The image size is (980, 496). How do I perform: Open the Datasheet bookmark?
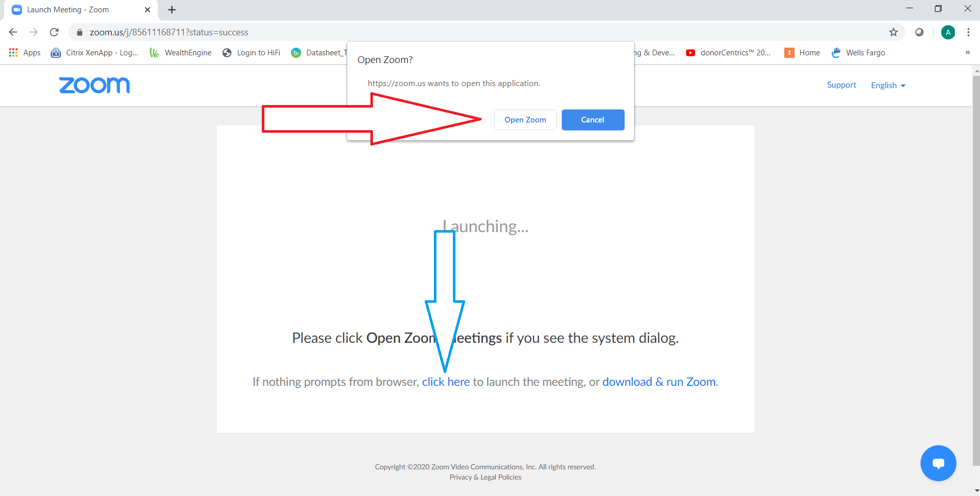[x=319, y=53]
